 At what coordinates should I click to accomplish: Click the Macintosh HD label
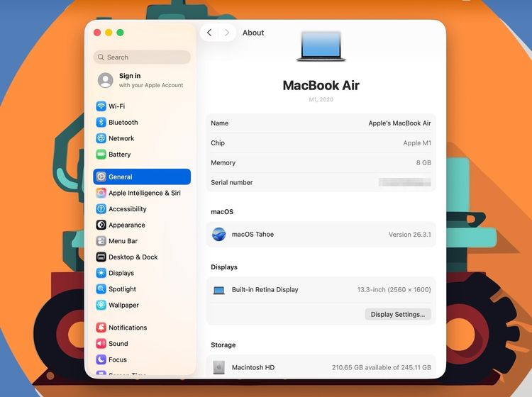click(253, 367)
